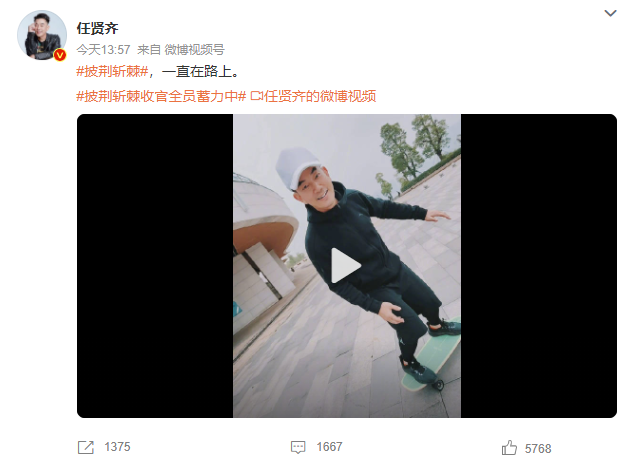Image resolution: width=635 pixels, height=460 pixels.
Task: Open 任贤齐 profile avatar picture
Action: pos(42,35)
